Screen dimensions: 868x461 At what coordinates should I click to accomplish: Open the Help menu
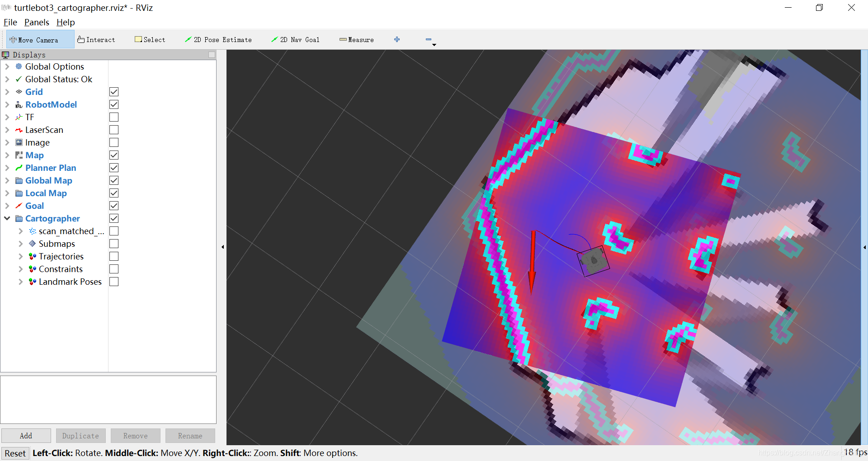click(x=66, y=22)
